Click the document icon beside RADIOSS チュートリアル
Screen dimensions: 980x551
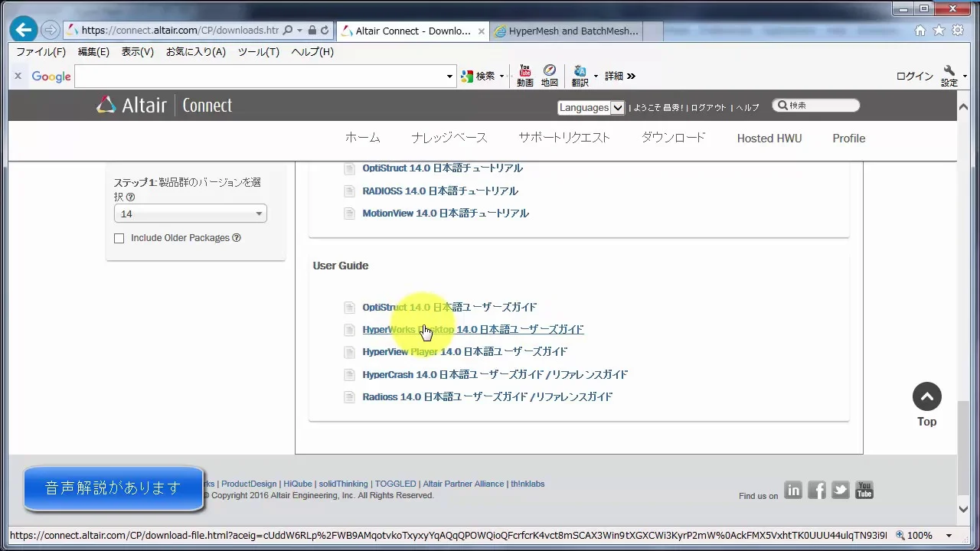(349, 191)
